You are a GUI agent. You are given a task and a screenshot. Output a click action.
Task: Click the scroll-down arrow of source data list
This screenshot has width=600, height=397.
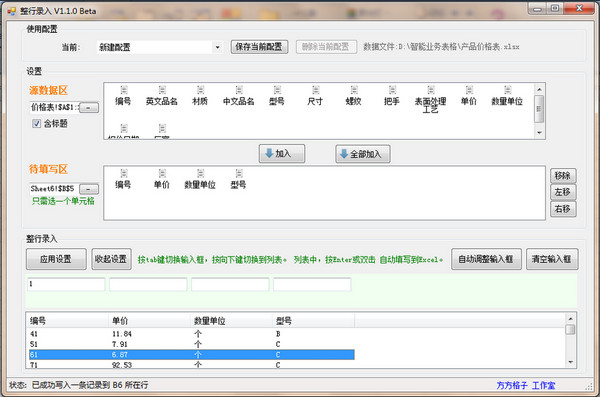pos(539,133)
